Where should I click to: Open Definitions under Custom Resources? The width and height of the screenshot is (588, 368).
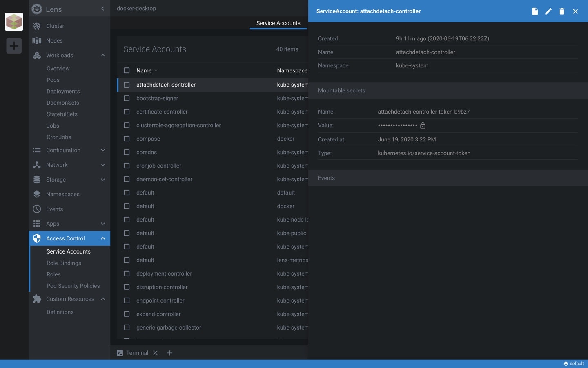(60, 312)
